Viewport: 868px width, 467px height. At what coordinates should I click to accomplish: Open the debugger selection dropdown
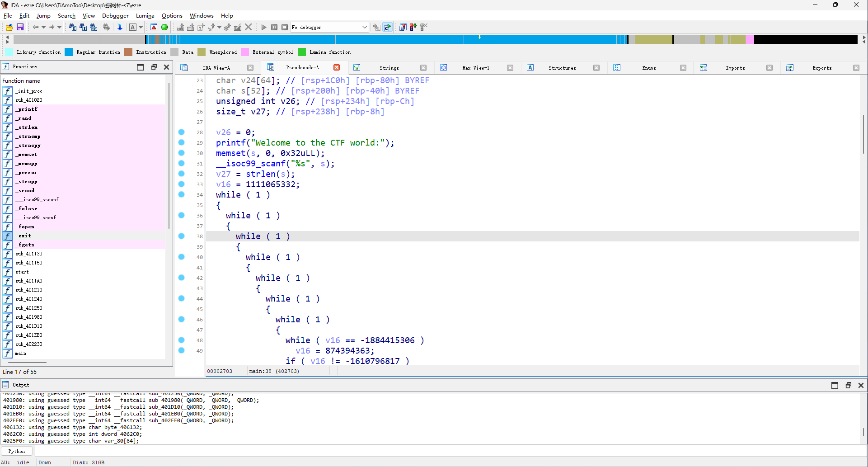(x=329, y=27)
